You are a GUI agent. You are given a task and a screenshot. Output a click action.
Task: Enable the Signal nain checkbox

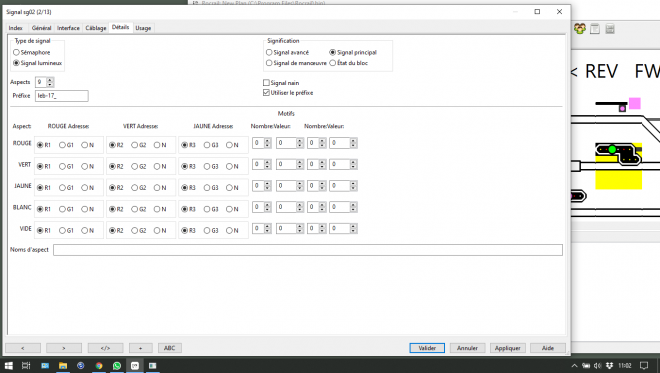click(266, 83)
